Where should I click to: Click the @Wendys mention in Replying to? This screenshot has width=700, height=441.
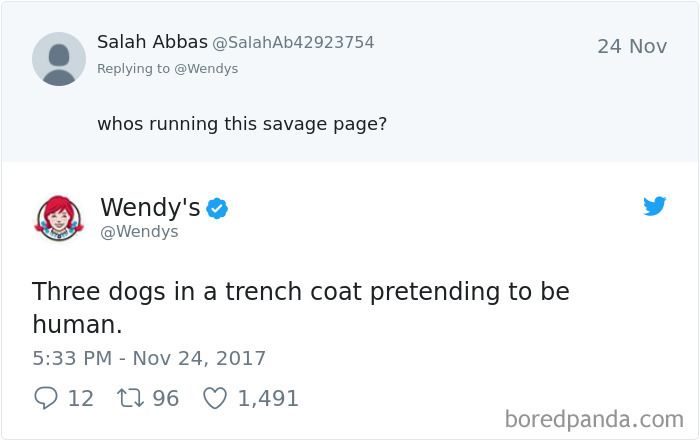click(206, 69)
